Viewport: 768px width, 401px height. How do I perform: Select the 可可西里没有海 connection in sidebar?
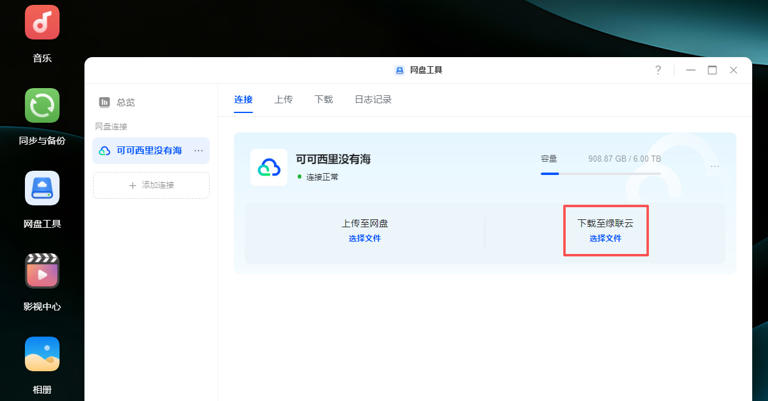(x=151, y=151)
